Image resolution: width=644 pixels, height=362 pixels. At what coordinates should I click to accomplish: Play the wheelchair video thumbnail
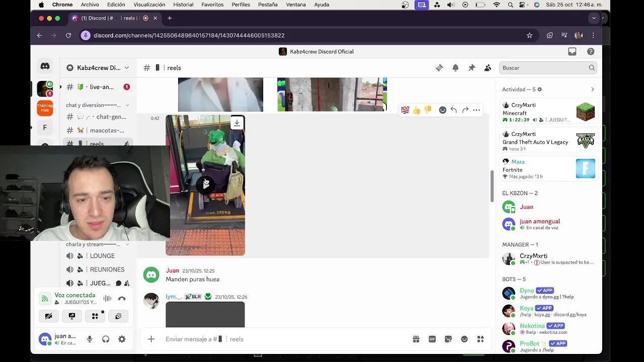point(205,185)
